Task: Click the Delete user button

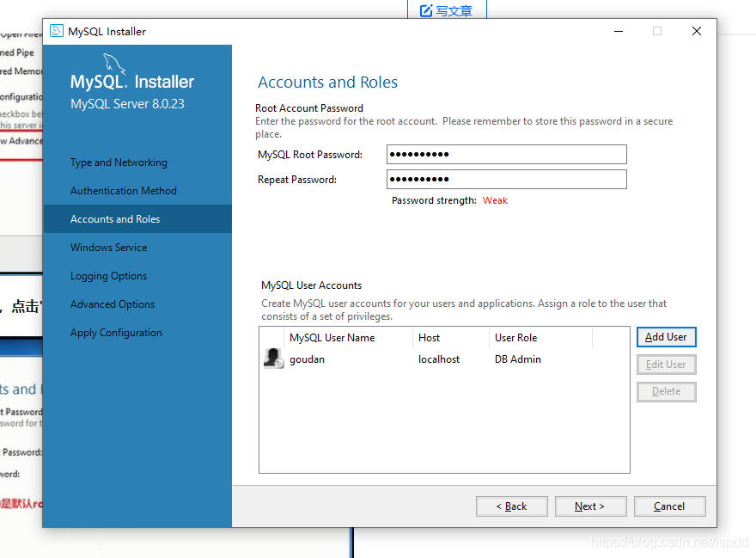Action: pos(667,391)
